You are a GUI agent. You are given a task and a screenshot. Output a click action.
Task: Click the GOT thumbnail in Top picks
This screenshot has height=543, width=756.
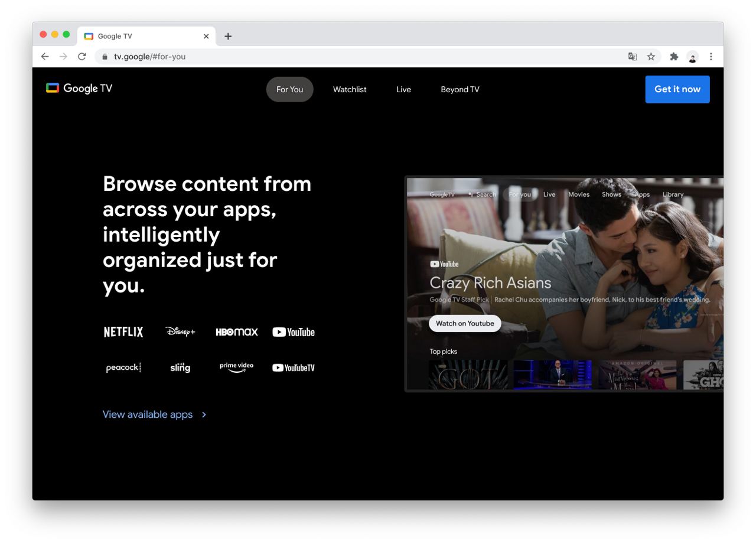(x=468, y=375)
